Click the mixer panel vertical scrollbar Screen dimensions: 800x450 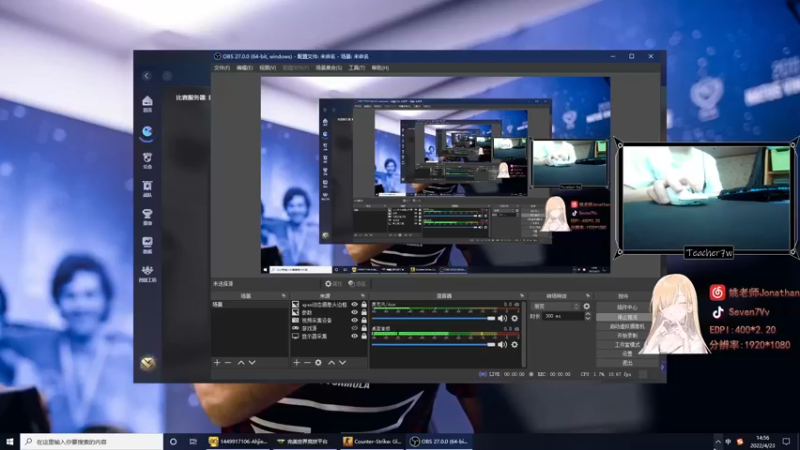tap(523, 334)
